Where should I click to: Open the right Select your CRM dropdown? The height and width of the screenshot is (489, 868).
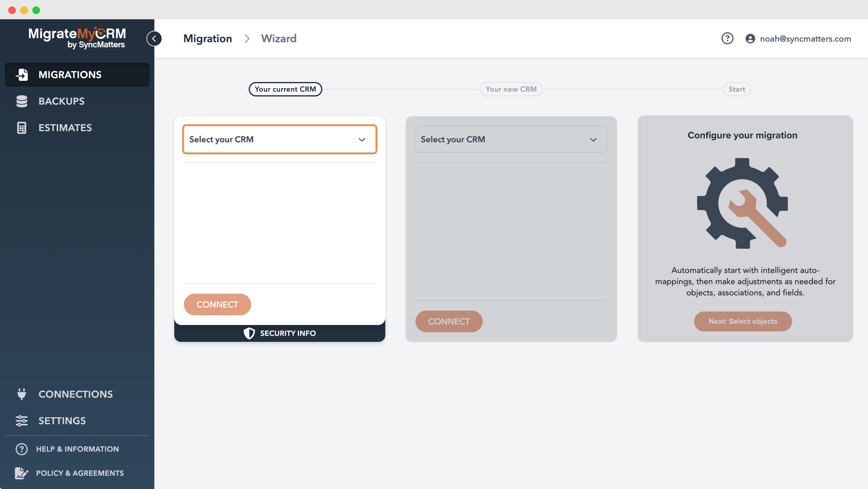[511, 139]
